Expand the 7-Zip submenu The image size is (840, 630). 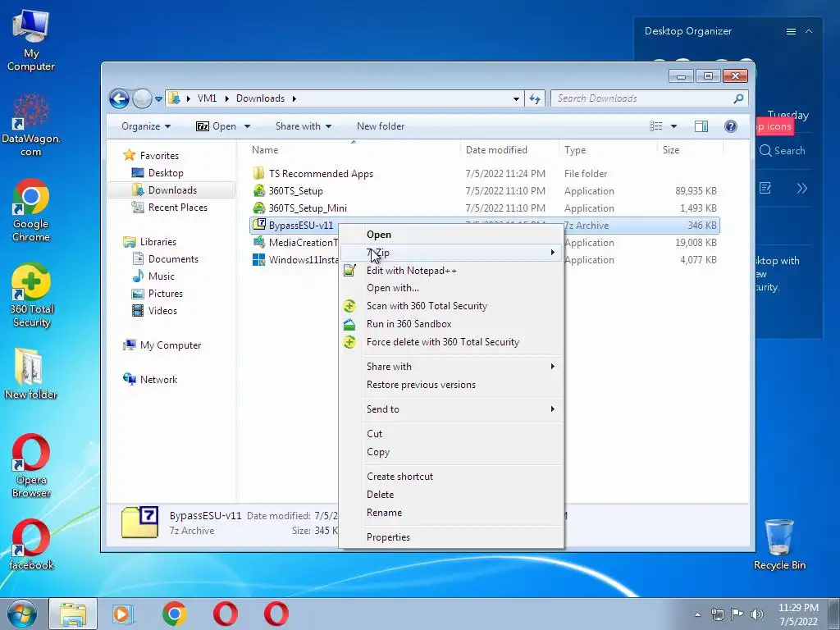pyautogui.click(x=451, y=253)
